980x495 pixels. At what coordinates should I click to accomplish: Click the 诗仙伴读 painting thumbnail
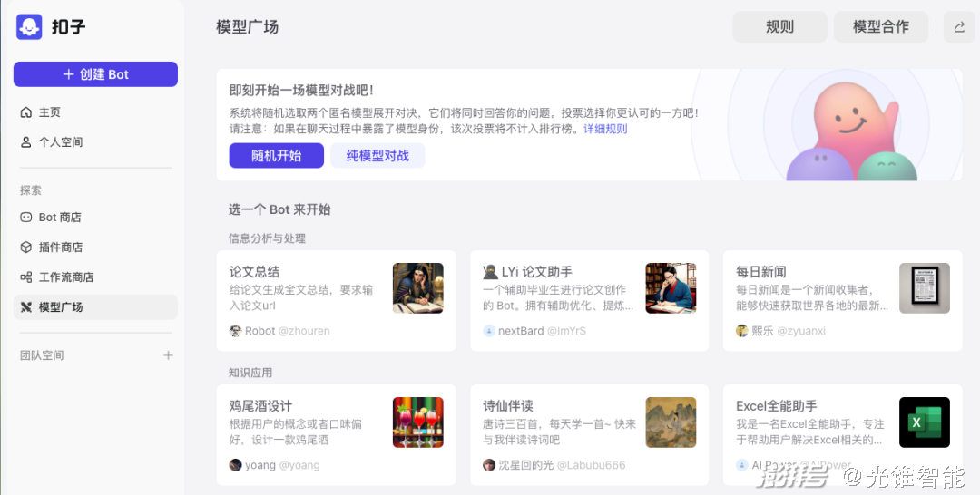[671, 422]
